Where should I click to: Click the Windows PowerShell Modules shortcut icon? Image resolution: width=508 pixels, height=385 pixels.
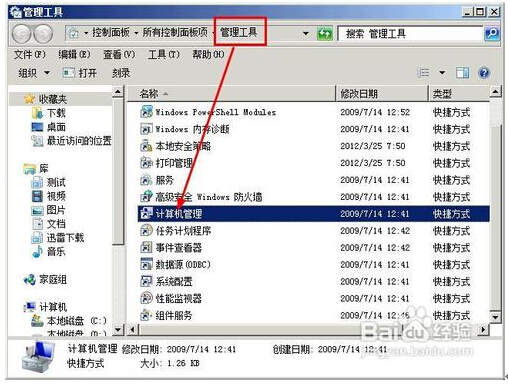146,112
